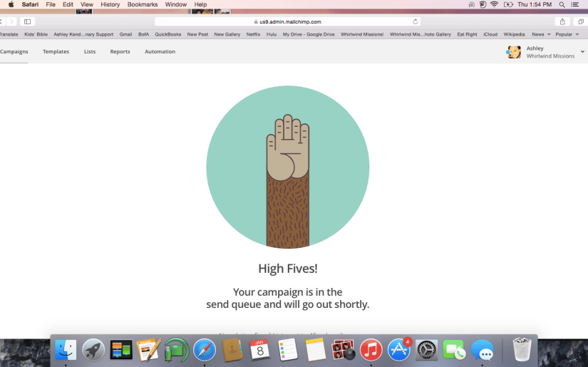Open Notes app in dock
The width and height of the screenshot is (588, 367).
pyautogui.click(x=315, y=350)
